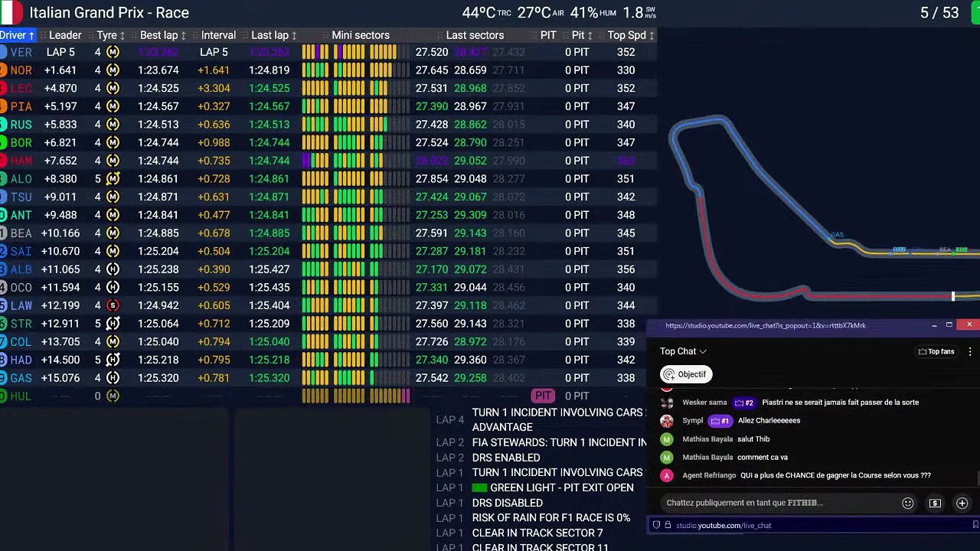Image resolution: width=980 pixels, height=551 pixels.
Task: Click the studio.youtube.com/live_chat address
Action: (x=724, y=525)
